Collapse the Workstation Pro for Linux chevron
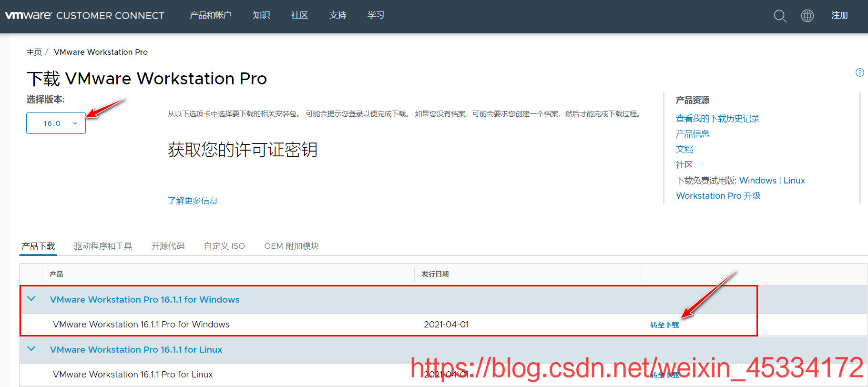Image resolution: width=868 pixels, height=387 pixels. tap(31, 348)
